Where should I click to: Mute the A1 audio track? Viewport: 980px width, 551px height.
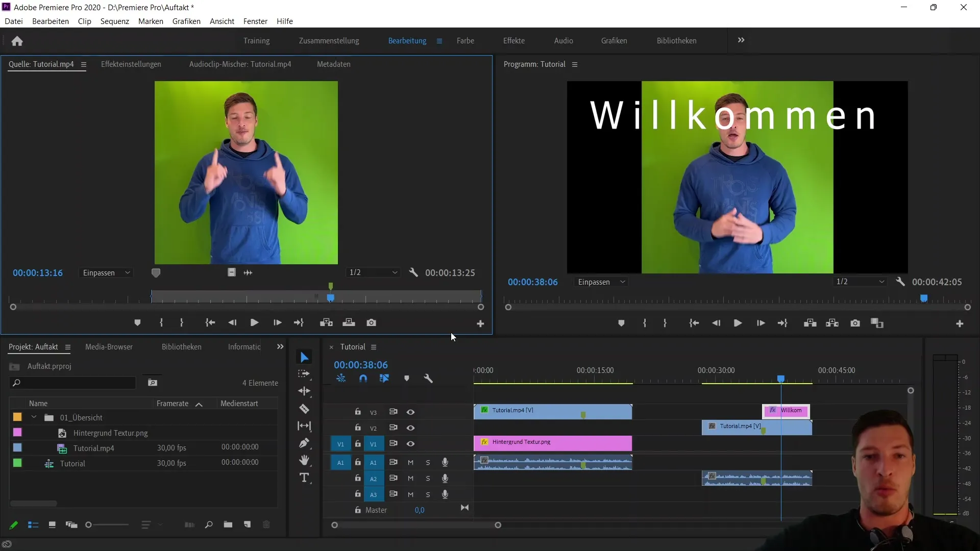[410, 462]
